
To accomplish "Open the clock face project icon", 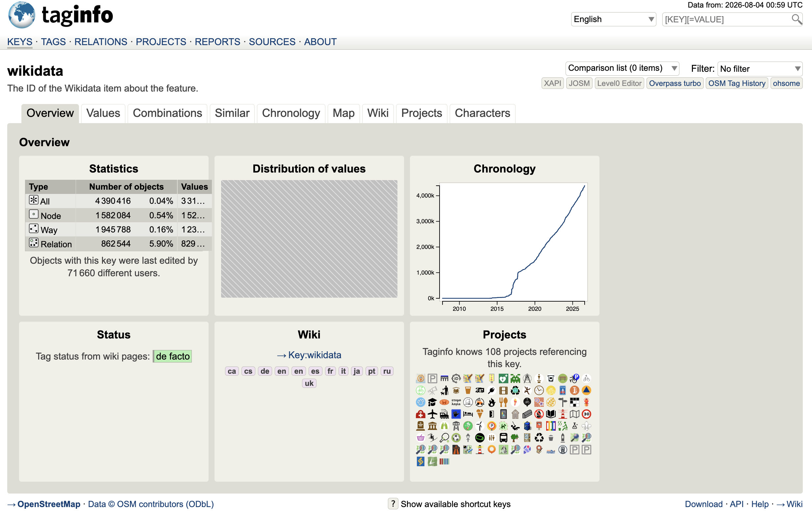I will pos(539,390).
